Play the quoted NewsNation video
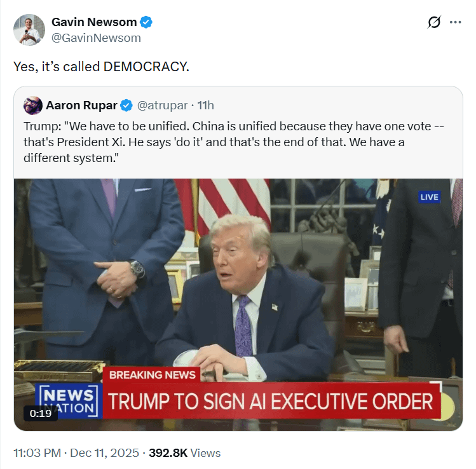Viewport: 476px width, 469px height. point(238,304)
